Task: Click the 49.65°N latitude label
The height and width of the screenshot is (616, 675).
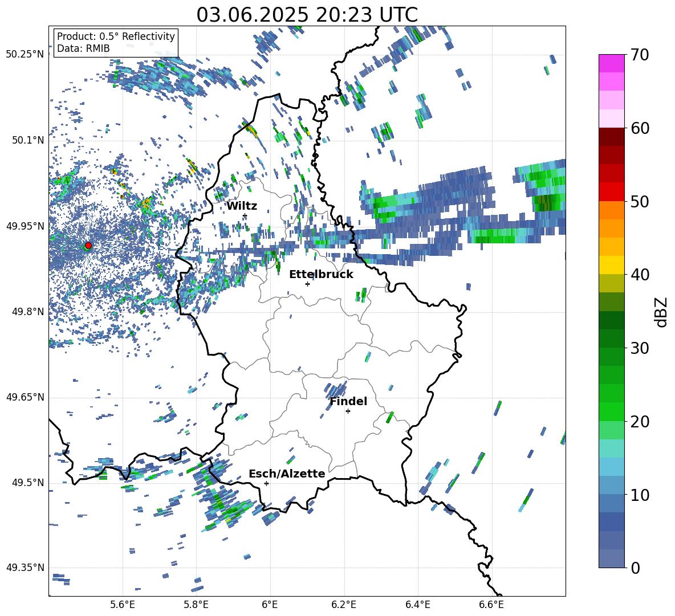Action: pos(25,397)
